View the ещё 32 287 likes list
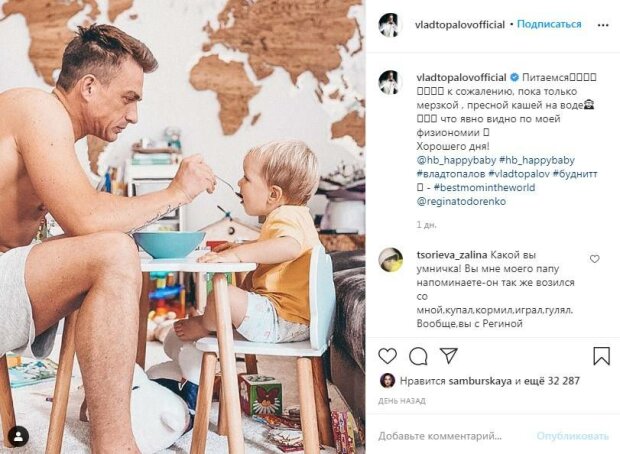The height and width of the screenshot is (454, 620). click(552, 381)
